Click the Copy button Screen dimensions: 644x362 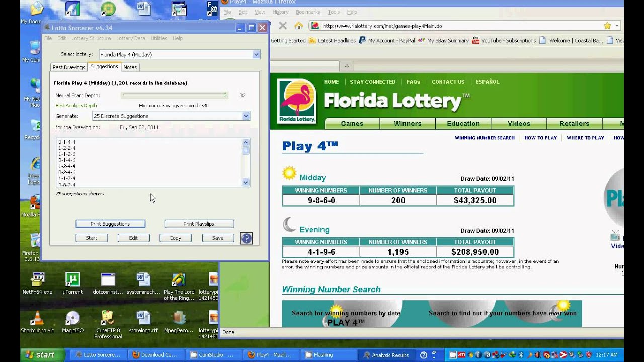[x=175, y=238]
